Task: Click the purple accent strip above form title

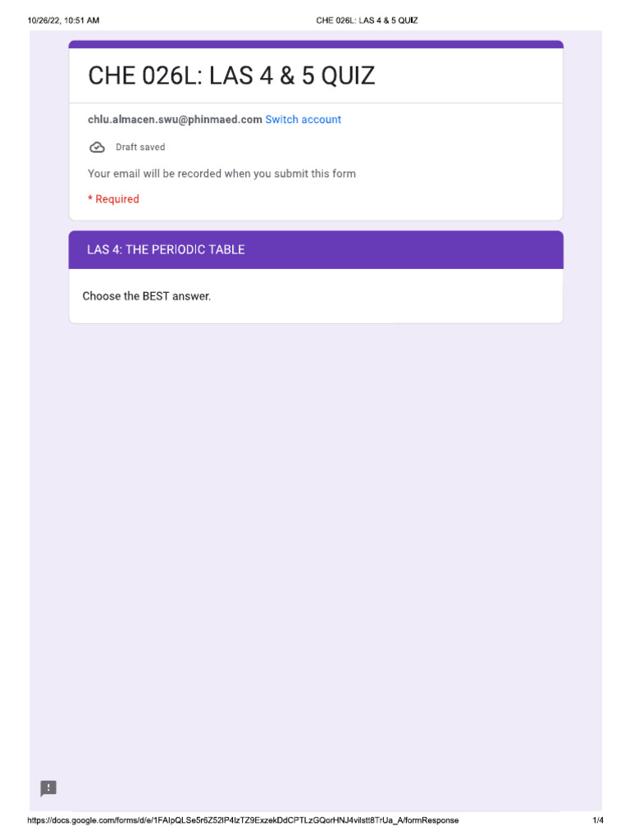Action: click(316, 44)
